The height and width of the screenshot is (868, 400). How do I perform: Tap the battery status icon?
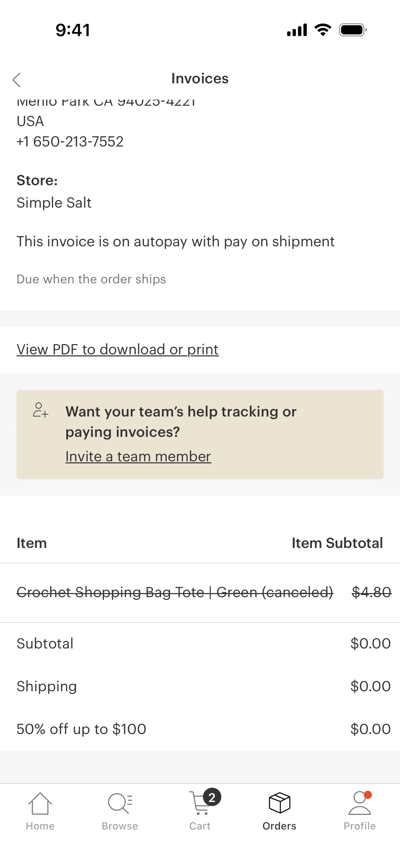click(352, 30)
